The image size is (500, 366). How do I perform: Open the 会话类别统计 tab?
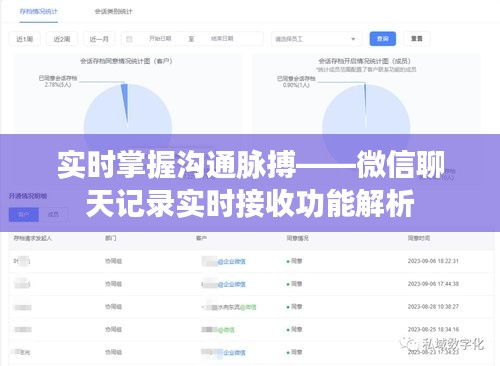coord(113,12)
